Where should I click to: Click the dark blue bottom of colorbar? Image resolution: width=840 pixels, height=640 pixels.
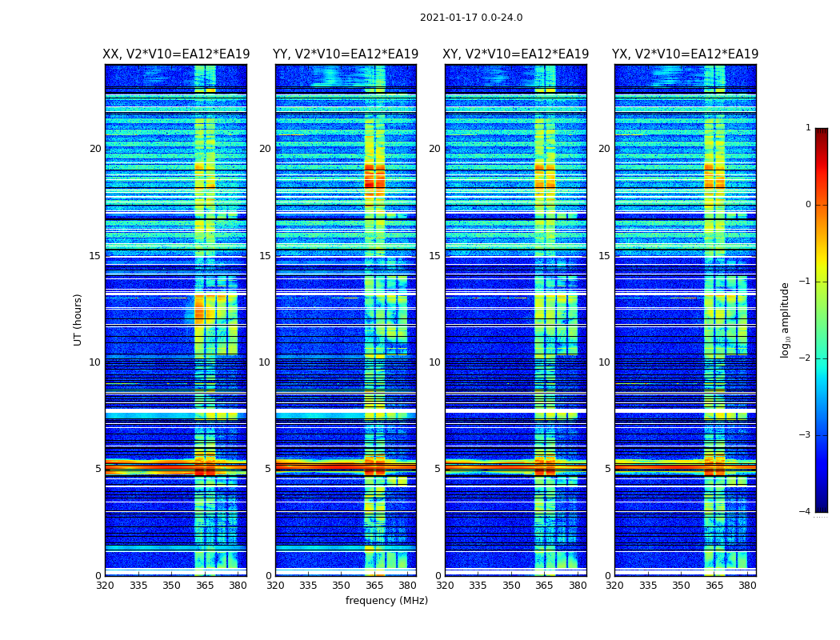pyautogui.click(x=821, y=507)
